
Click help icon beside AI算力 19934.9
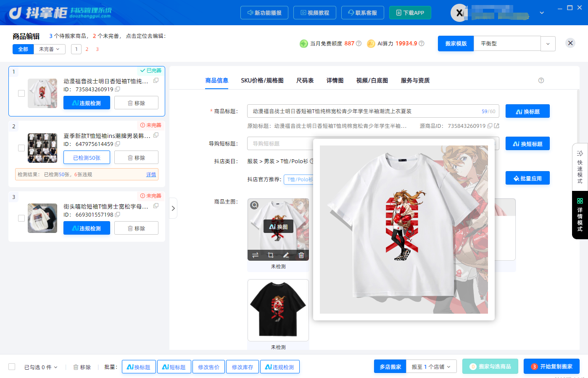tap(422, 43)
